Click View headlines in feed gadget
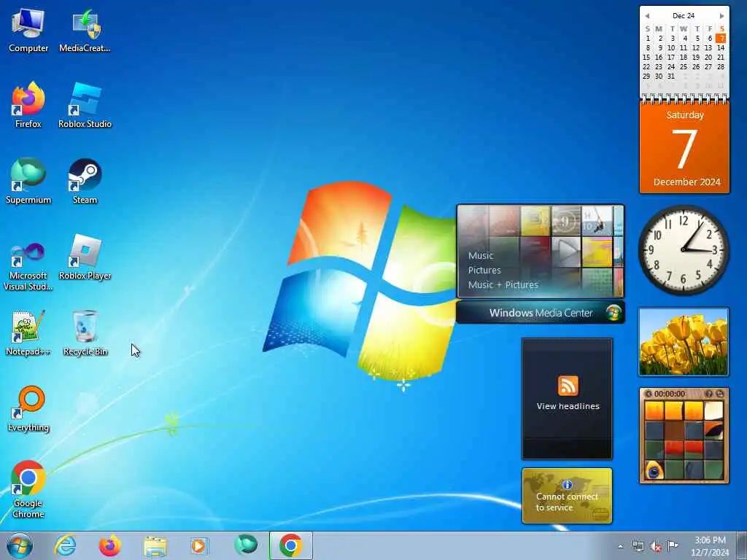Image resolution: width=747 pixels, height=560 pixels. tap(568, 406)
